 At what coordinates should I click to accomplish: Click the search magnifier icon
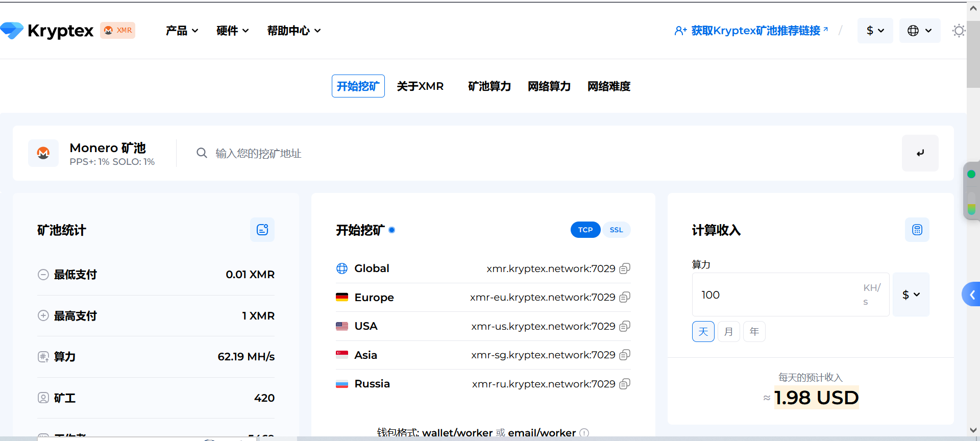[202, 153]
